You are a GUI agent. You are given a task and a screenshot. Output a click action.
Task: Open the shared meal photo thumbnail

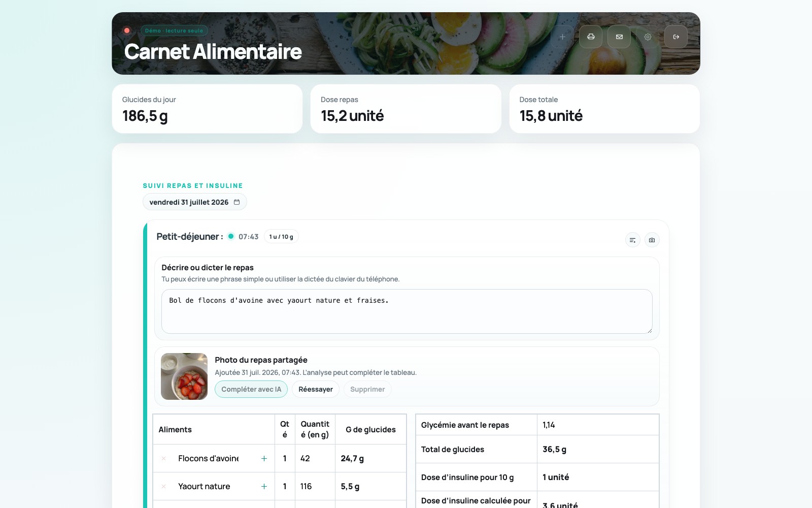coord(184,376)
